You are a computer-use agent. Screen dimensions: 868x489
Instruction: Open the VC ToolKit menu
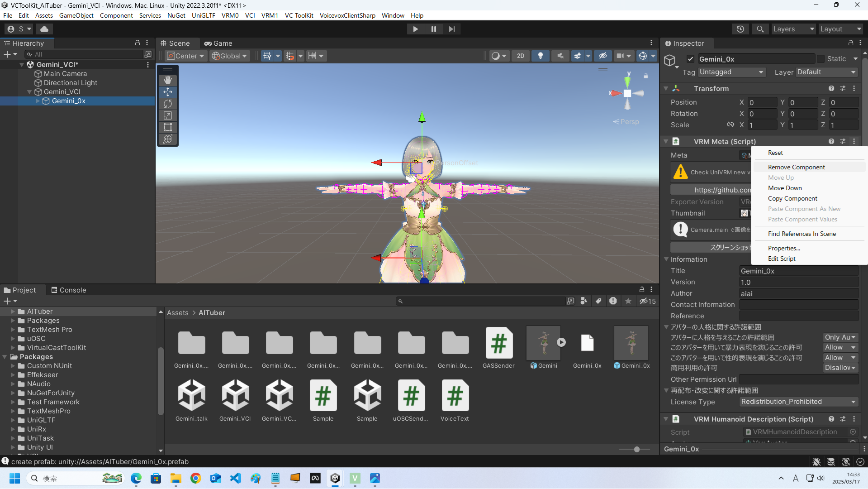point(299,15)
